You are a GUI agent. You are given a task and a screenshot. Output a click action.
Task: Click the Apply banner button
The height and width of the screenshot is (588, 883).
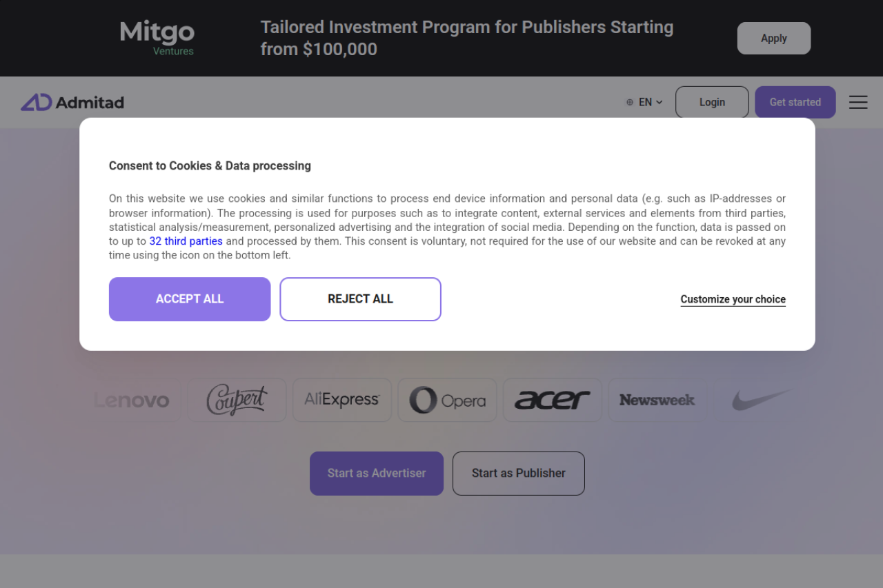point(773,38)
